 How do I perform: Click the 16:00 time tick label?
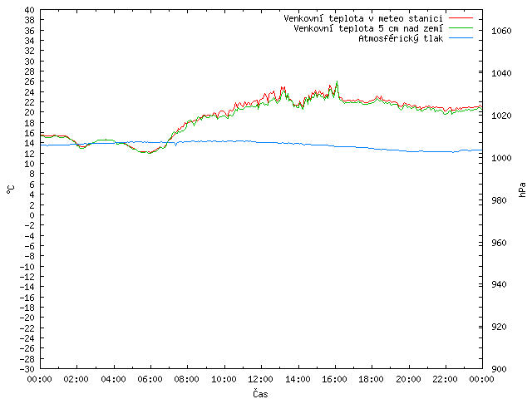click(334, 379)
